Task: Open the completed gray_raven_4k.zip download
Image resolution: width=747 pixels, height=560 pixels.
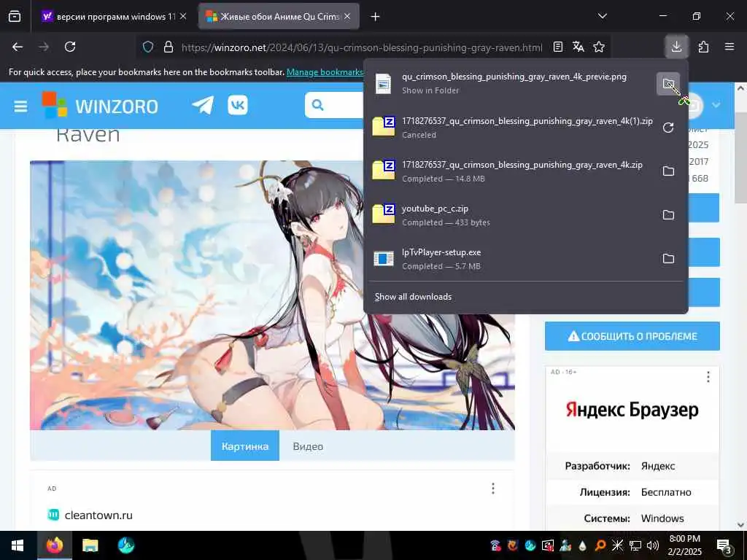Action: (x=511, y=171)
